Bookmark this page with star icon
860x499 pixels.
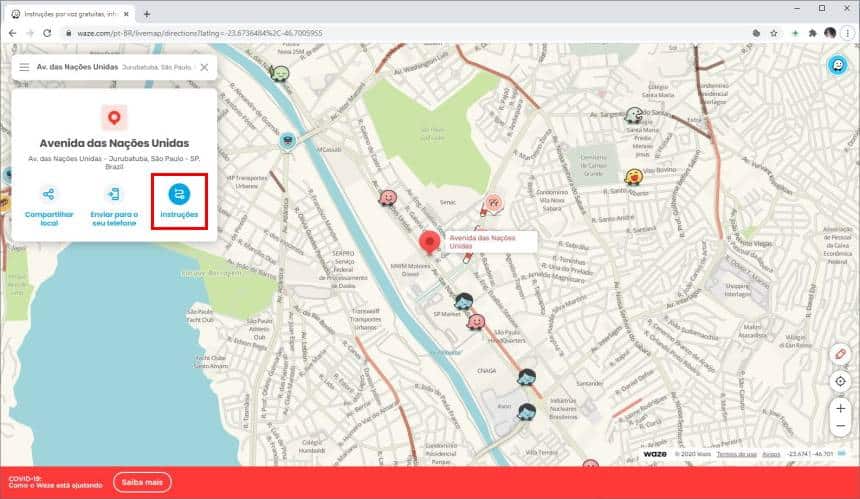pyautogui.click(x=773, y=33)
